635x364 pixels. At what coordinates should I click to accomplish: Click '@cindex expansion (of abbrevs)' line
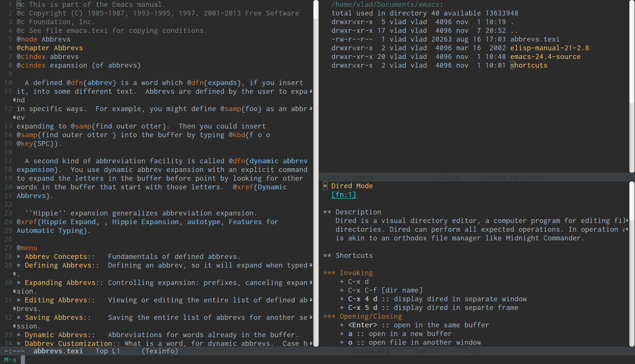coord(79,65)
